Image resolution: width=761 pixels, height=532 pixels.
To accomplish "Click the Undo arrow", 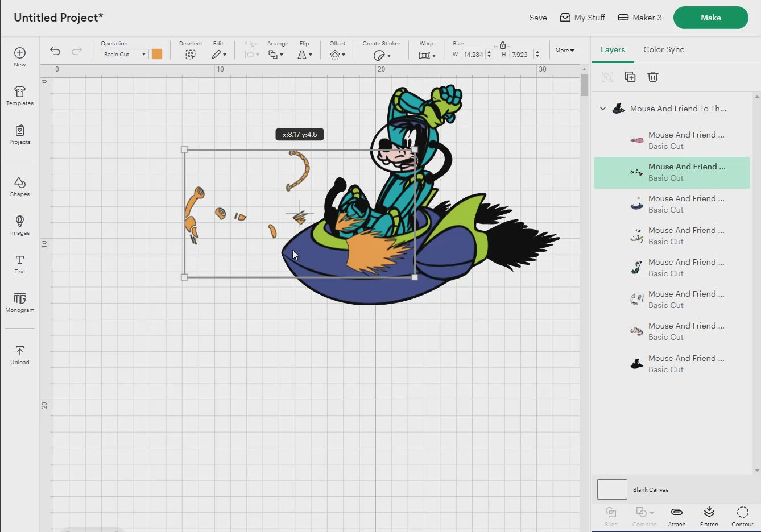I will pos(55,51).
